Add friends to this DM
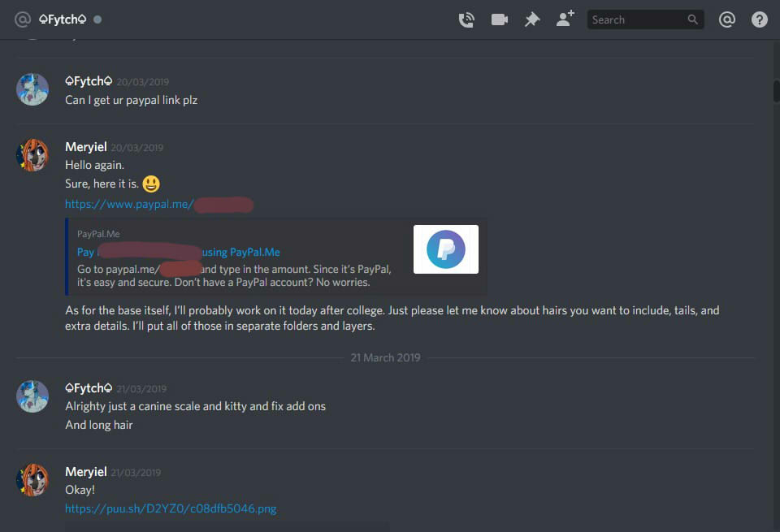Screen dimensions: 780x532 (x=565, y=19)
